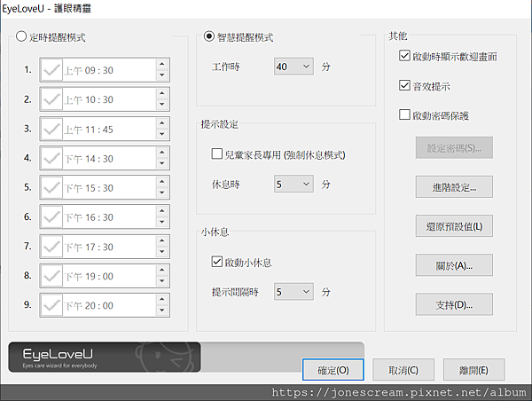The height and width of the screenshot is (401, 532).
Task: Click the 支持(D)... support button
Action: point(454,304)
